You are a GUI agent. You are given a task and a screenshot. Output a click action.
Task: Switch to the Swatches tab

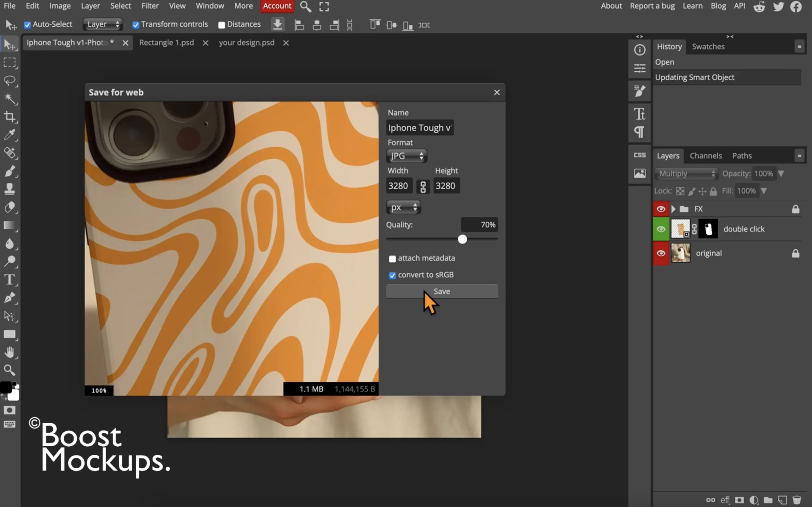tap(708, 47)
